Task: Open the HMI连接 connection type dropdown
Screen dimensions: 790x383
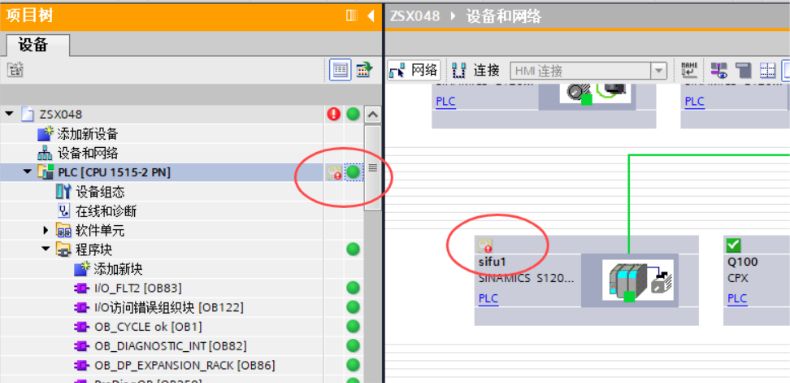Action: [658, 71]
